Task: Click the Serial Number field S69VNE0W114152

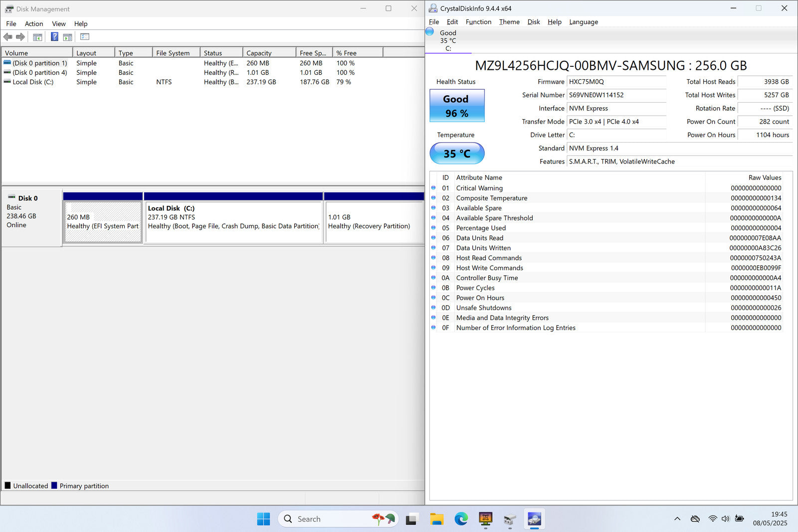Action: (616, 95)
